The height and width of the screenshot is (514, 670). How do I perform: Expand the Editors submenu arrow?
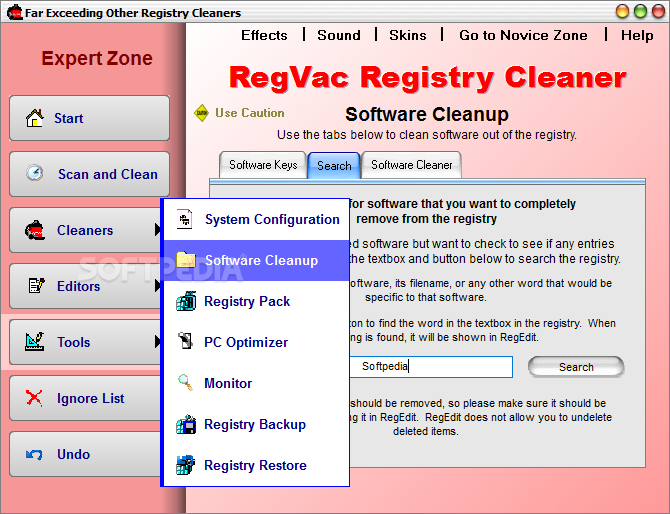point(157,285)
